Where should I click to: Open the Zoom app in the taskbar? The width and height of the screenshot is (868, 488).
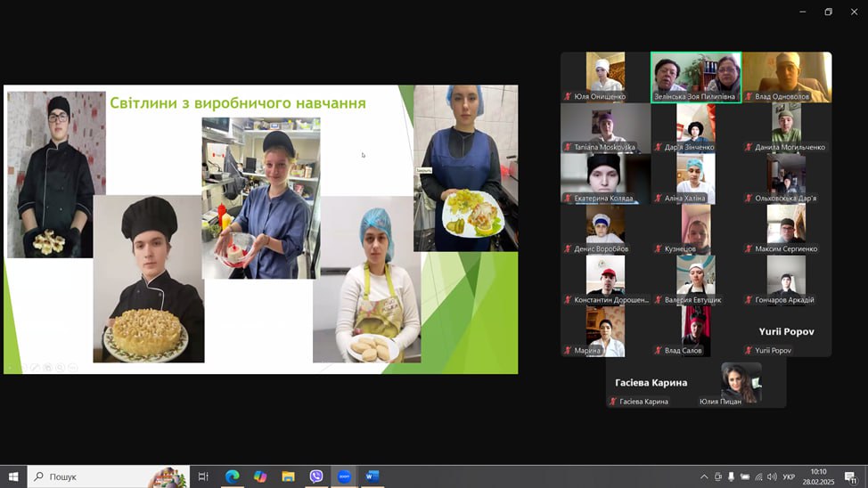(x=344, y=476)
